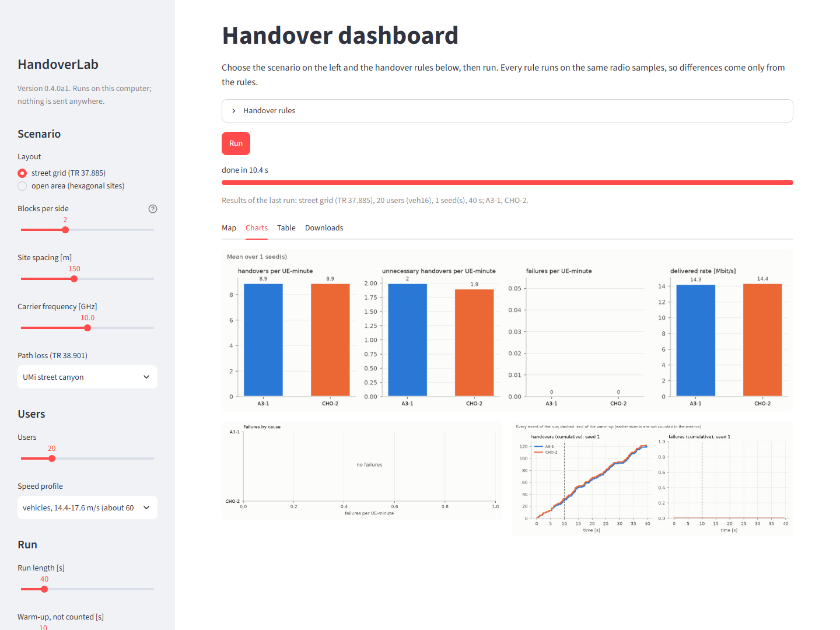Click the Carrier frequency slider handle

click(87, 328)
